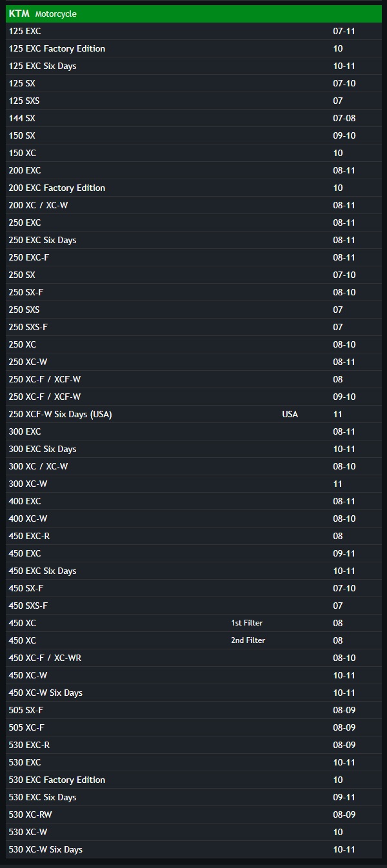
Task: Select the 450 XC 2nd Filter label
Action: pyautogui.click(x=248, y=640)
